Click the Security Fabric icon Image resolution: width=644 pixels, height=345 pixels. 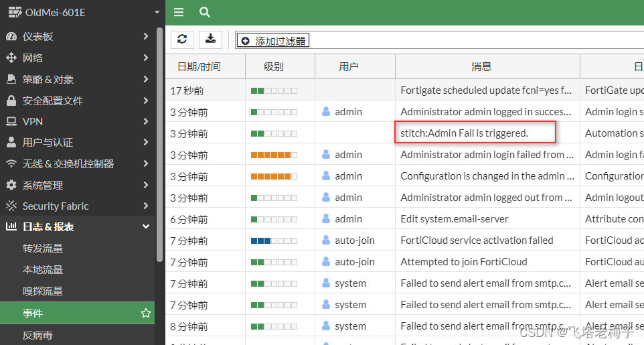(11, 206)
